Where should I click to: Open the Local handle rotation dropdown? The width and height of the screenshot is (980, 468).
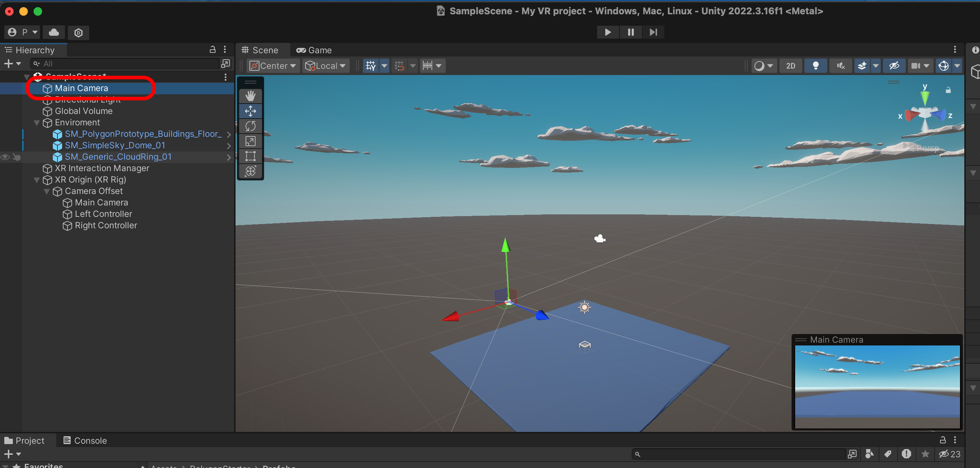pos(326,66)
